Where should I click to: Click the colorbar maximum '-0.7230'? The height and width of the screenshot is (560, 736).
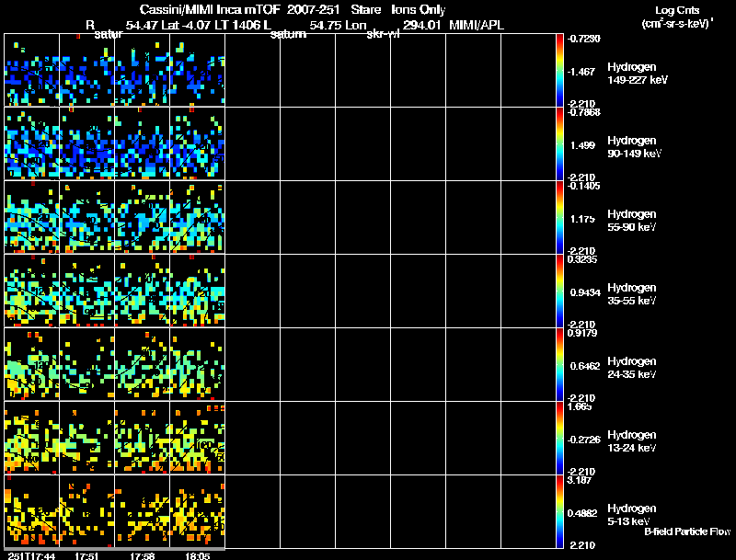tap(583, 39)
